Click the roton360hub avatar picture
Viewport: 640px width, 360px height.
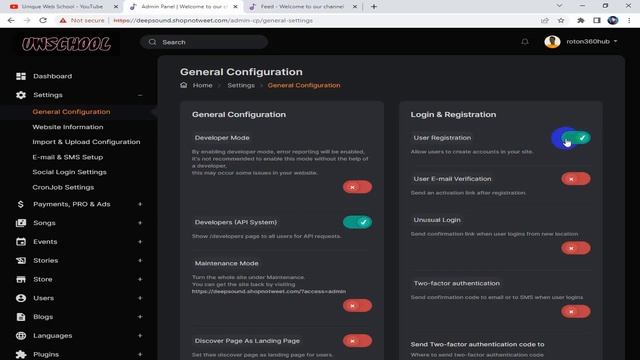pos(552,42)
